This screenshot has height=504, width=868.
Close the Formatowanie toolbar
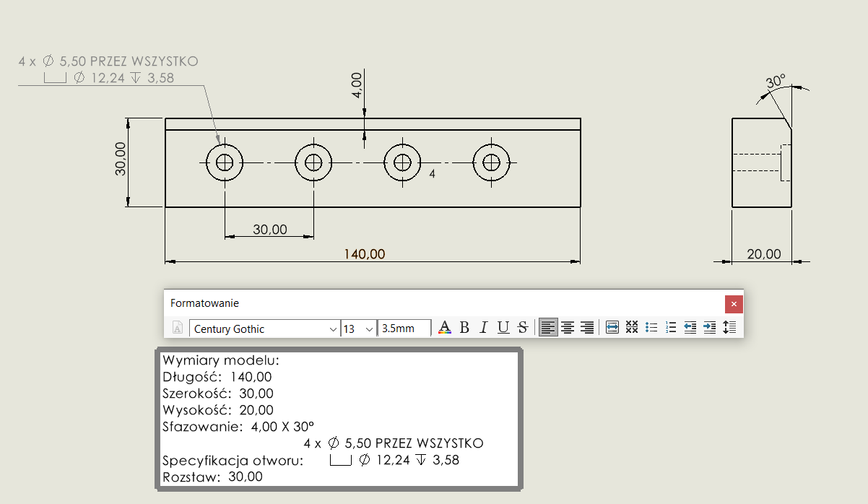tap(734, 303)
